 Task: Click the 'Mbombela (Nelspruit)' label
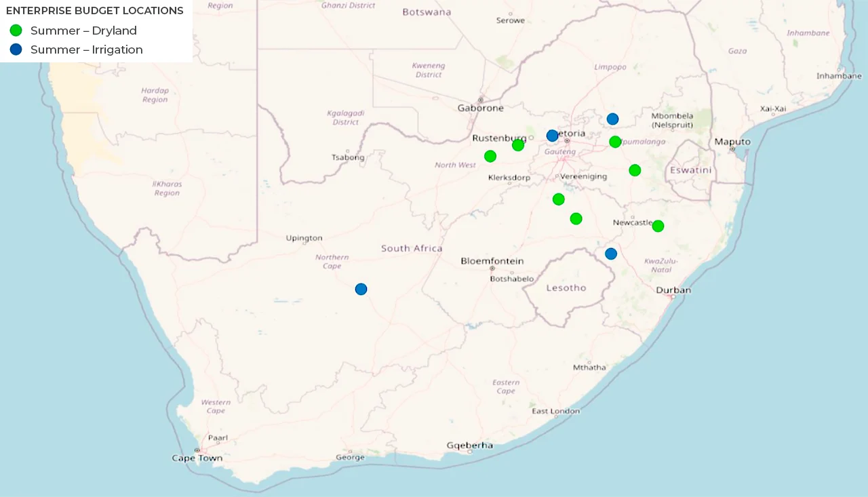(x=672, y=120)
